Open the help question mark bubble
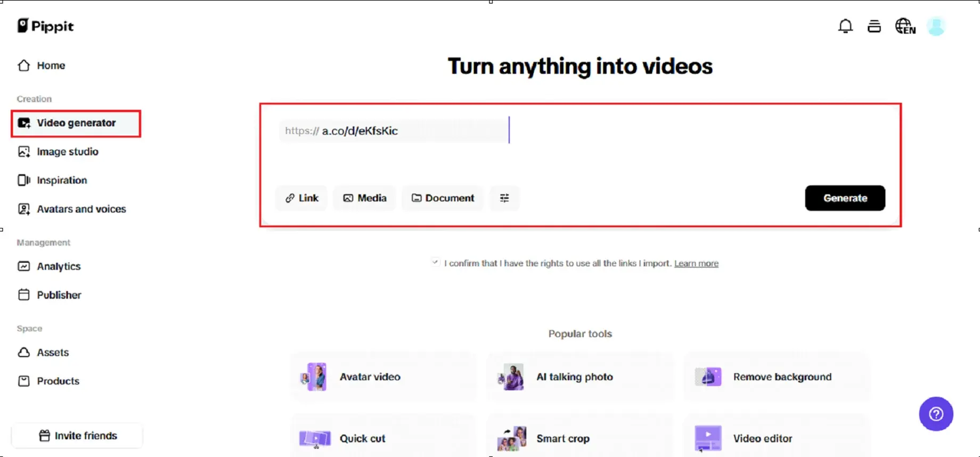The width and height of the screenshot is (980, 457). tap(936, 414)
